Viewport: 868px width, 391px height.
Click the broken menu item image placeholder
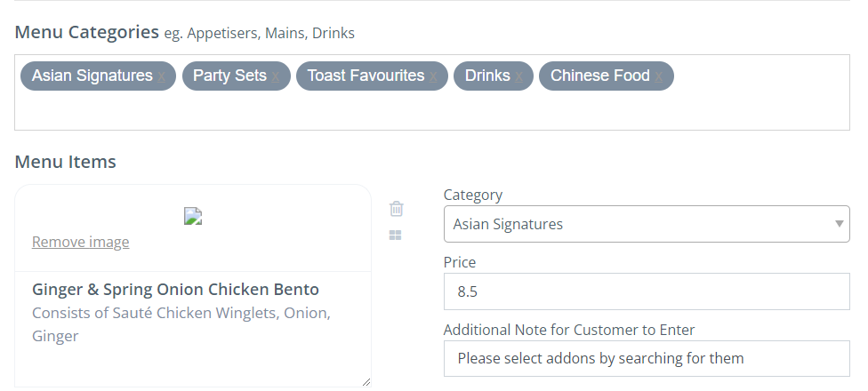193,216
